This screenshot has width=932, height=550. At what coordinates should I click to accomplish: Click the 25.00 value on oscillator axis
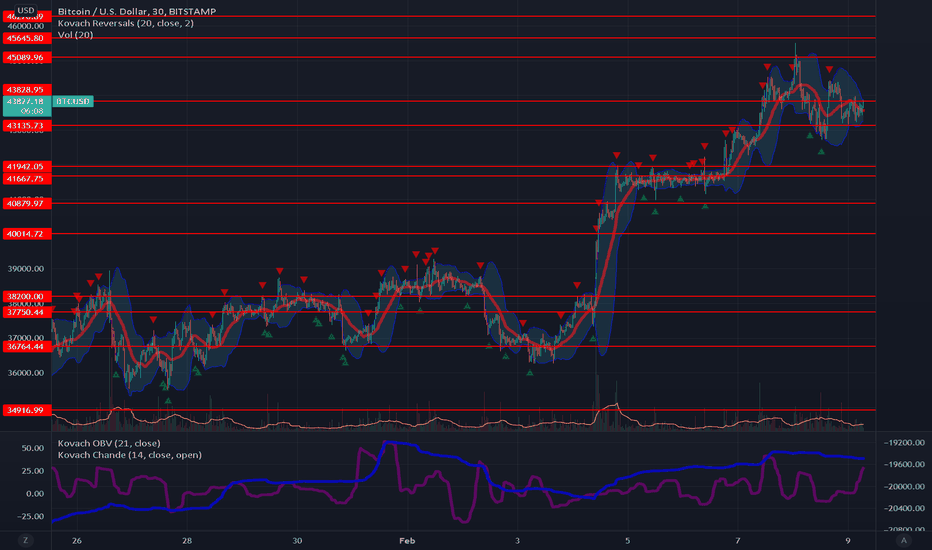coord(33,470)
